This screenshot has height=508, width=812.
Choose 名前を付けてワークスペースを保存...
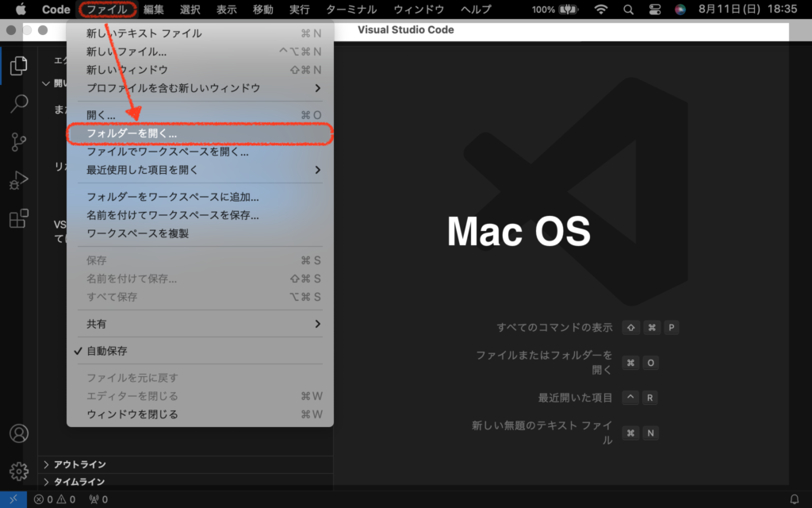point(200,215)
